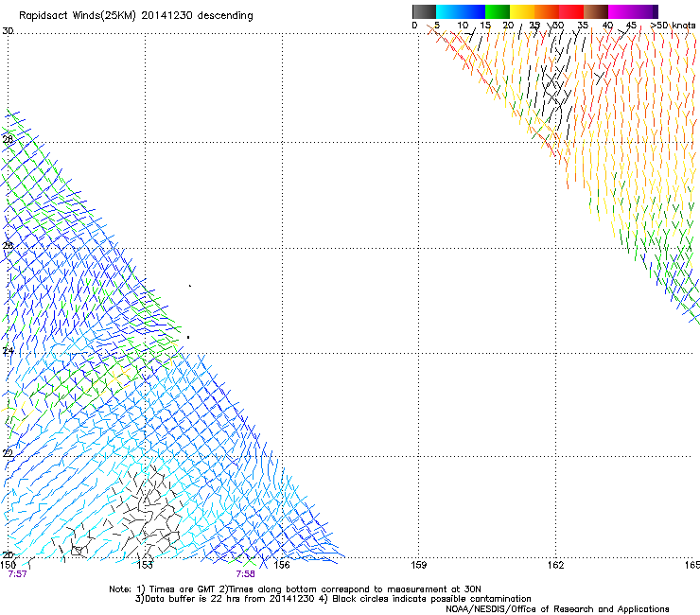Select the green 15-20 knots color segment
The height and width of the screenshot is (615, 700).
point(498,11)
